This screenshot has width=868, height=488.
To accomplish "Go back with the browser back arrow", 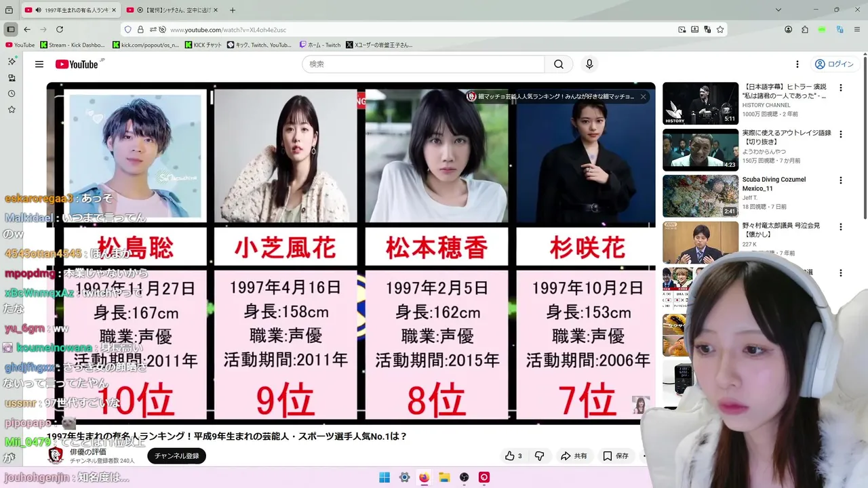I will [x=27, y=29].
